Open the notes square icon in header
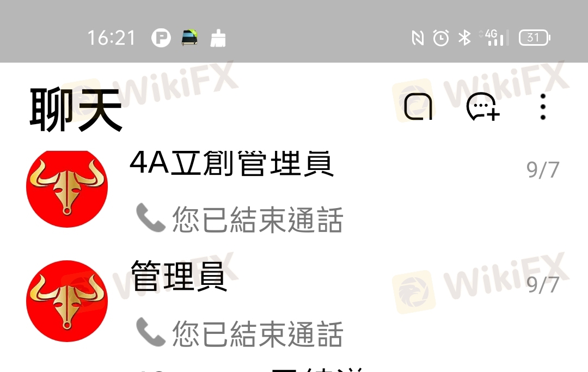This screenshot has width=588, height=372. (x=418, y=107)
